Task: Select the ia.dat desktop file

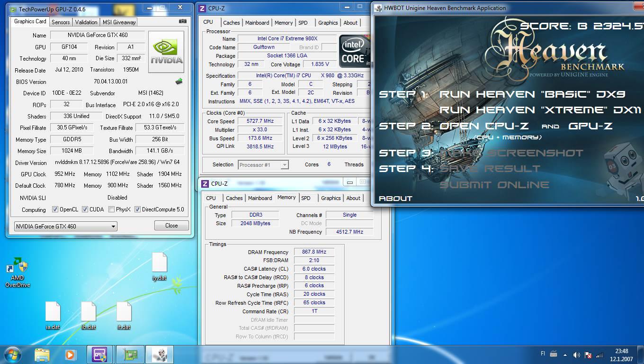Action: tap(53, 316)
